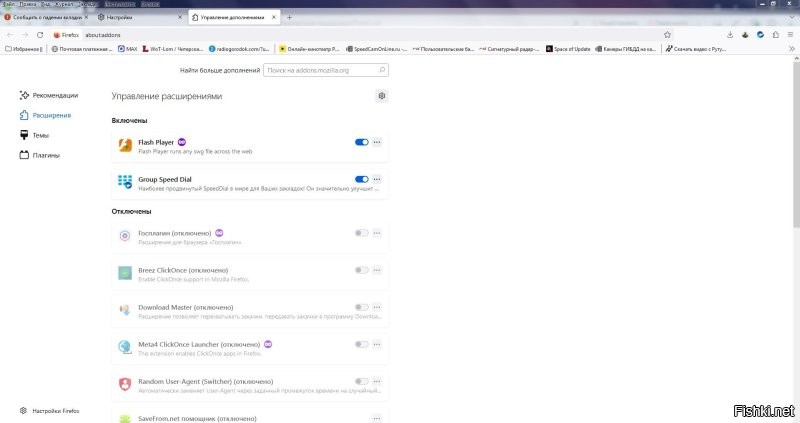Click the recommended badge next to Flash Player
The width and height of the screenshot is (800, 423).
point(182,142)
